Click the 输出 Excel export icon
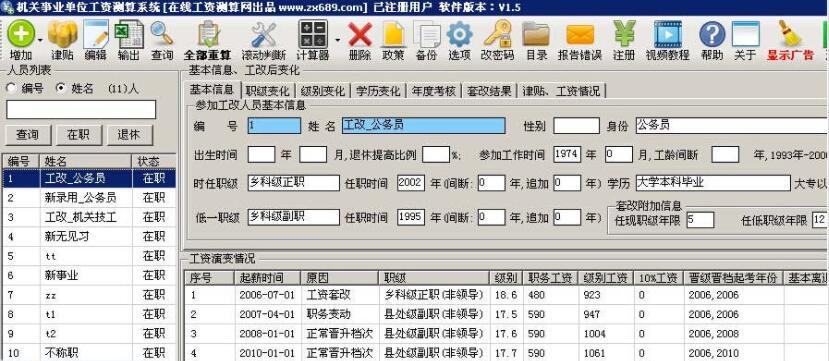Viewport: 829px width, 361px height. [130, 34]
